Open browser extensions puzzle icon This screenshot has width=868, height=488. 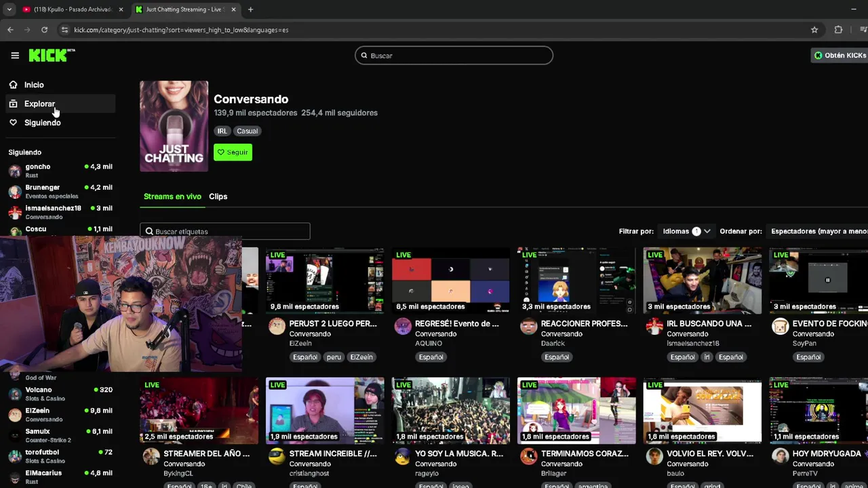point(838,30)
